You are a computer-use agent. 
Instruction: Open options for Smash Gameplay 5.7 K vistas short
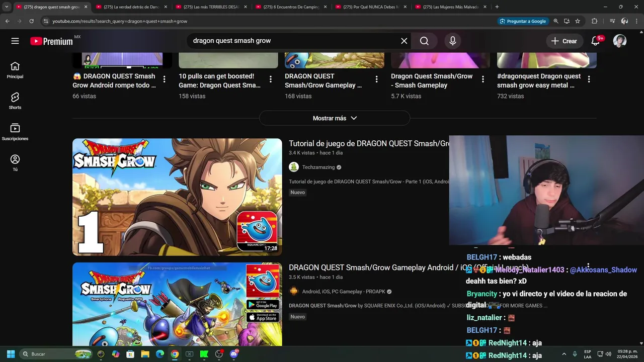(483, 79)
